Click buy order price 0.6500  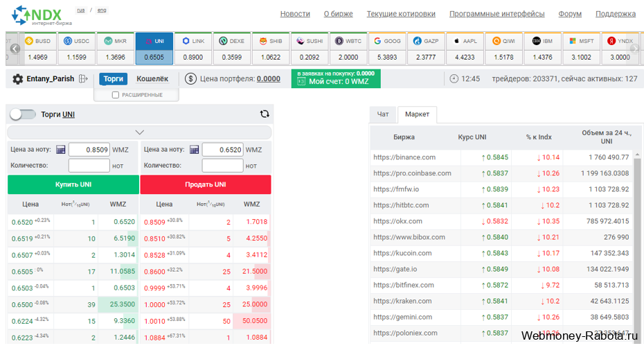pos(22,305)
